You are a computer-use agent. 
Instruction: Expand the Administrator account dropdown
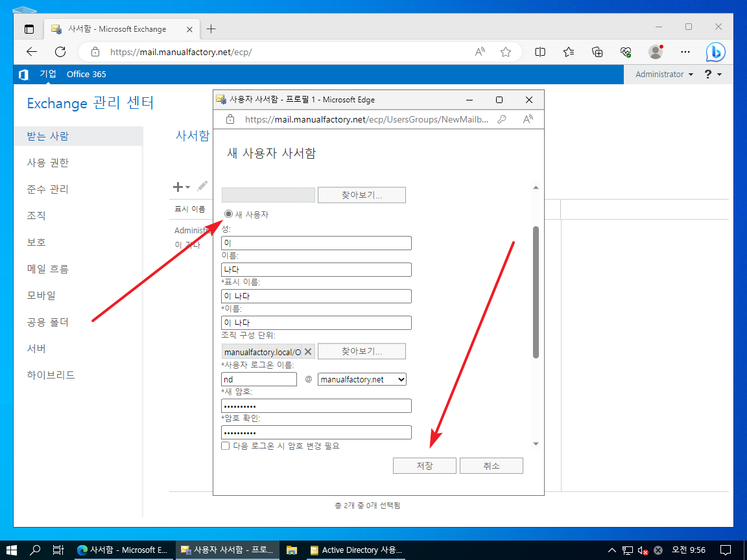[x=664, y=75]
